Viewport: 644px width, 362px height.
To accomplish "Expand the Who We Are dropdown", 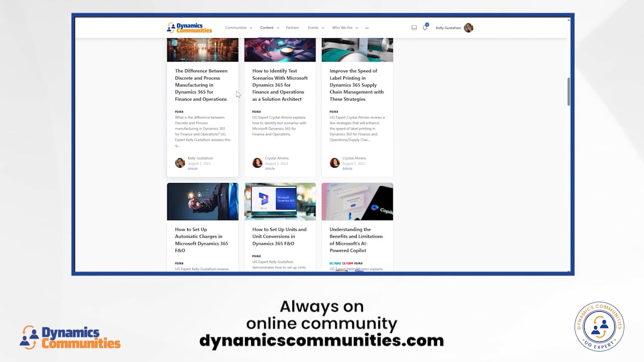I will [x=343, y=28].
